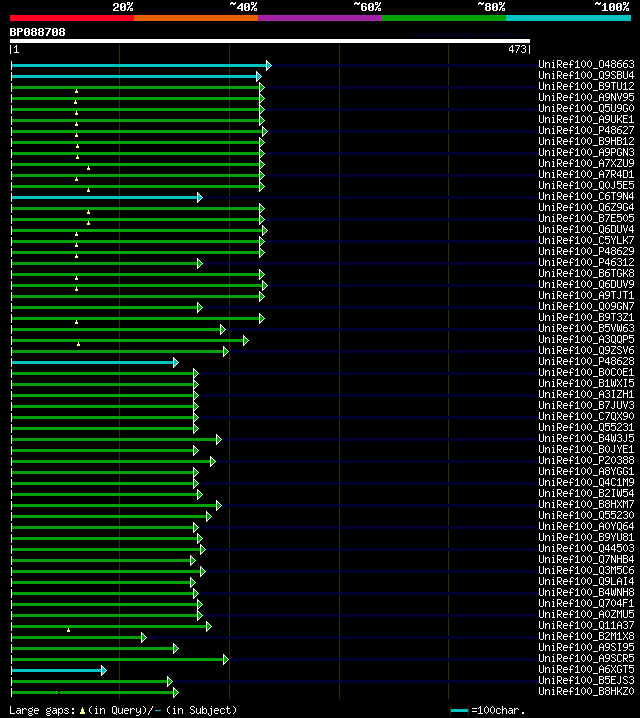
Task: Click the arrowhead ending the UniRef100_A6XGT5 alignment
Action: [x=104, y=670]
